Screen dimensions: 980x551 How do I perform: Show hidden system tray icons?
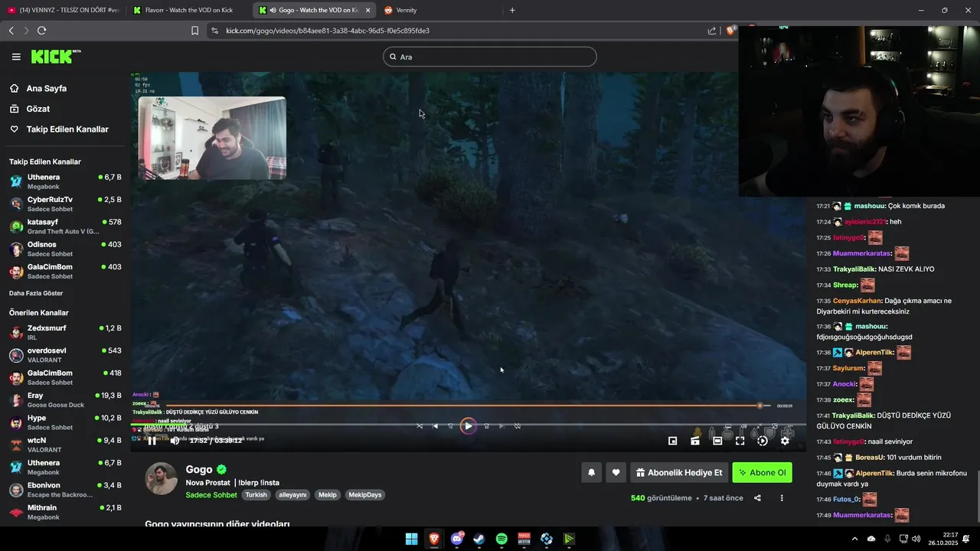[x=855, y=539]
